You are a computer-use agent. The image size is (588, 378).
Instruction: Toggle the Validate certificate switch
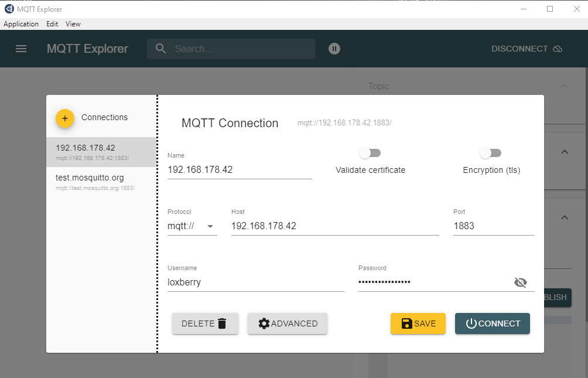[x=370, y=153]
